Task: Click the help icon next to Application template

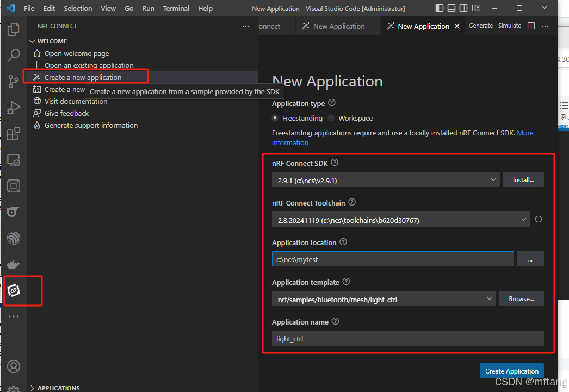Action: pyautogui.click(x=346, y=282)
